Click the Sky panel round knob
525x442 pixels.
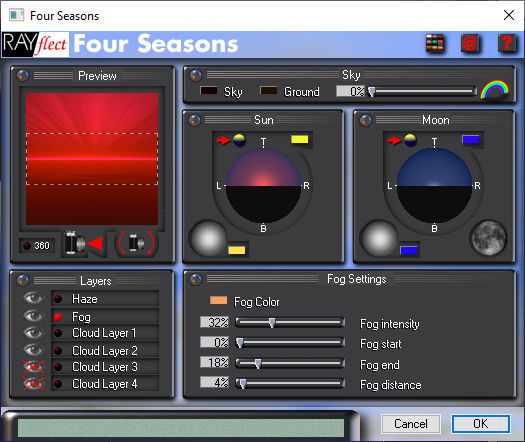pos(196,75)
